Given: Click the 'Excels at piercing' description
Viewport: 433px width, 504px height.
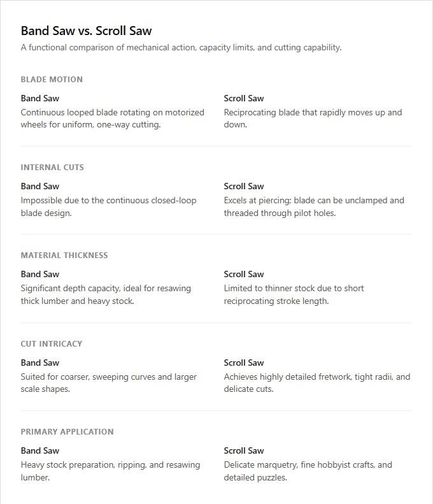Looking at the screenshot, I should coord(314,206).
